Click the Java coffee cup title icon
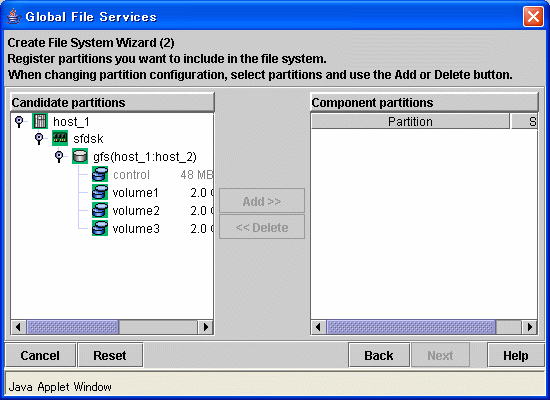The height and width of the screenshot is (400, 550). point(13,16)
